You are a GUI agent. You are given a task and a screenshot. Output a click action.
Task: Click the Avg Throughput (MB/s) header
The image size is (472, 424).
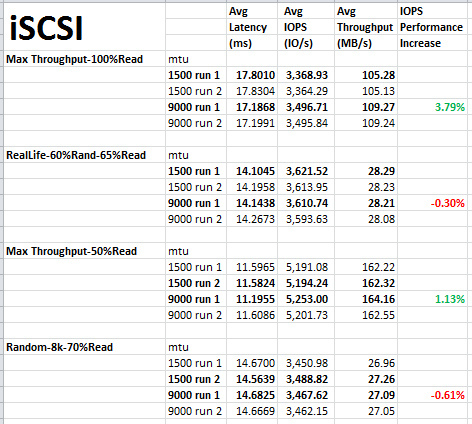366,27
